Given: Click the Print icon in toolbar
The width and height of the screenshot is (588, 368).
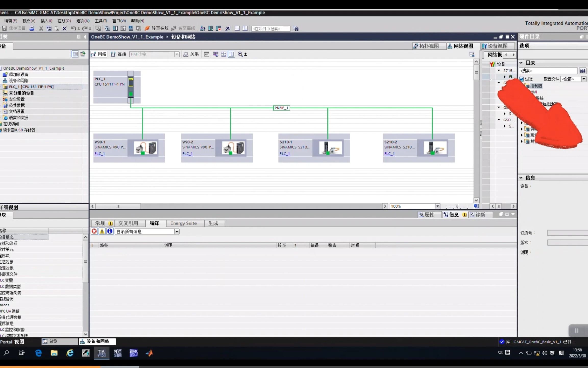Looking at the screenshot, I should coord(32,28).
